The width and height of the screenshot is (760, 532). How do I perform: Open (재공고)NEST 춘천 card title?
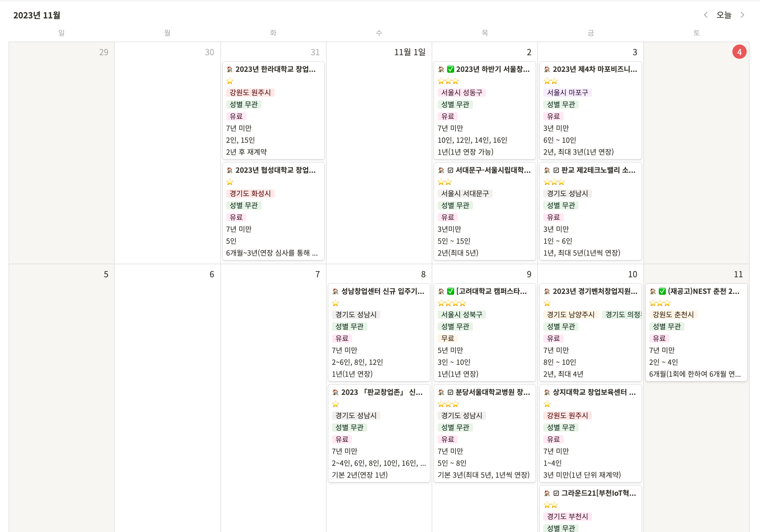pyautogui.click(x=703, y=291)
